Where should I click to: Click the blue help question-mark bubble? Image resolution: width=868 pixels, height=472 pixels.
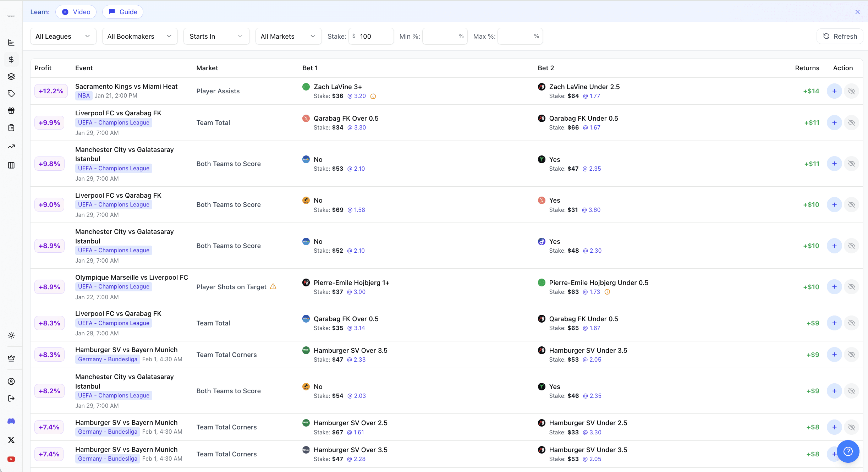848,451
